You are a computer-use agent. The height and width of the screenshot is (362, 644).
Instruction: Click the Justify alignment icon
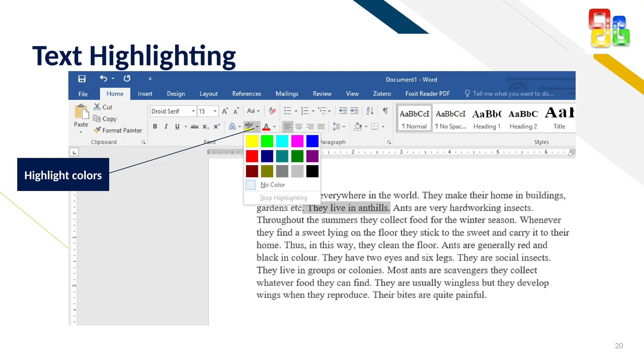[x=321, y=126]
